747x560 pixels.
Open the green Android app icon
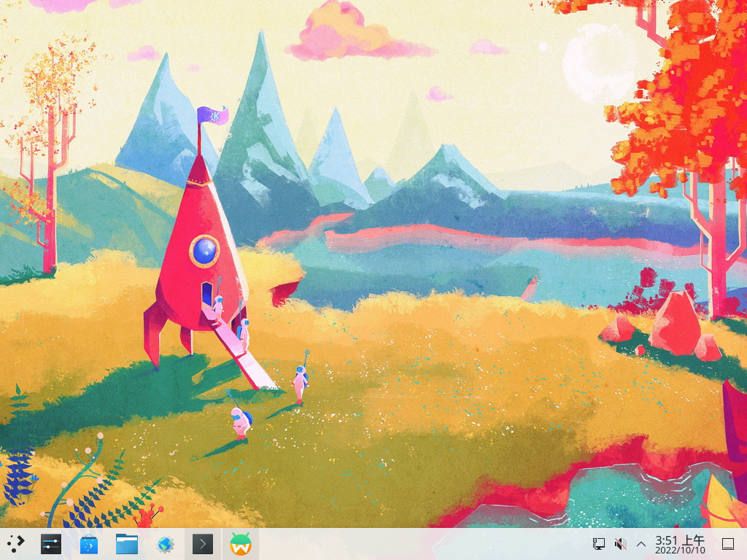point(241,544)
